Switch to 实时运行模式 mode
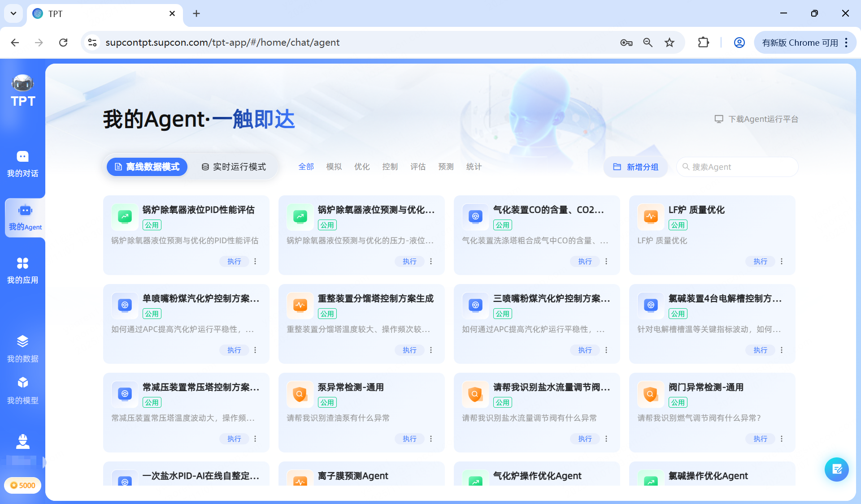This screenshot has height=504, width=861. (233, 166)
